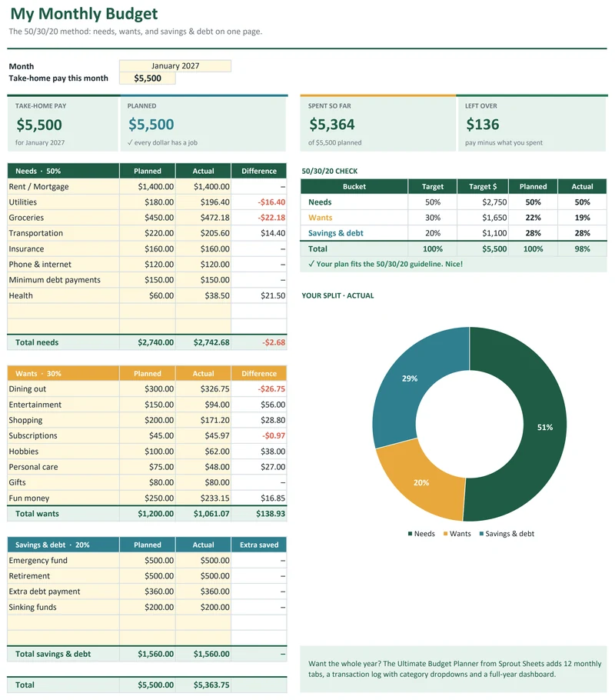Select Entertainment difference $56.00
615x700 pixels.
[259, 405]
